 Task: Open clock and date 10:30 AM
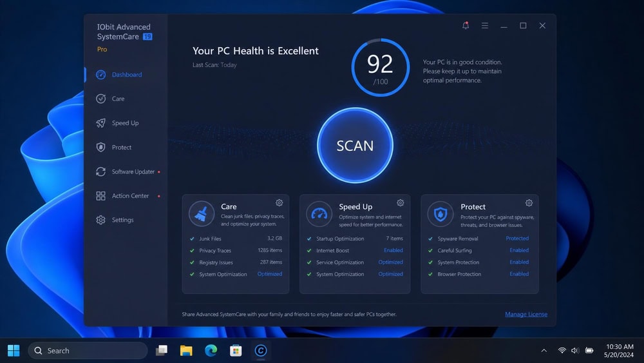[620, 351]
